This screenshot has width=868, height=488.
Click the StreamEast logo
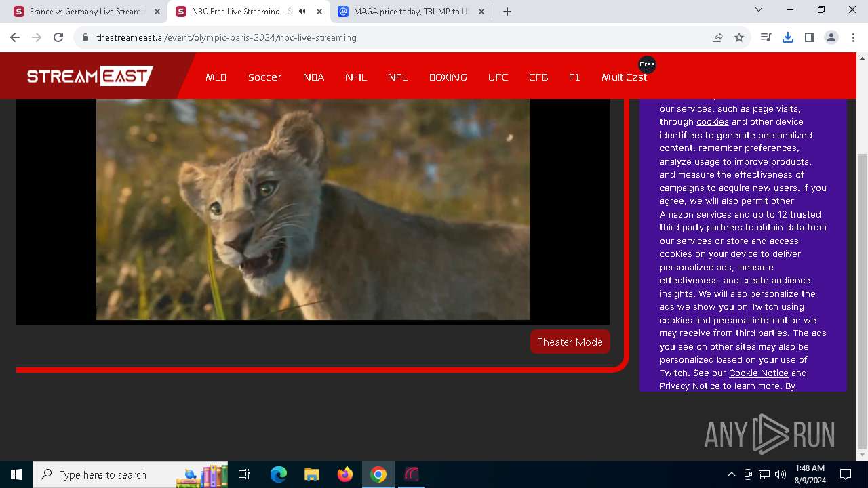pos(90,76)
